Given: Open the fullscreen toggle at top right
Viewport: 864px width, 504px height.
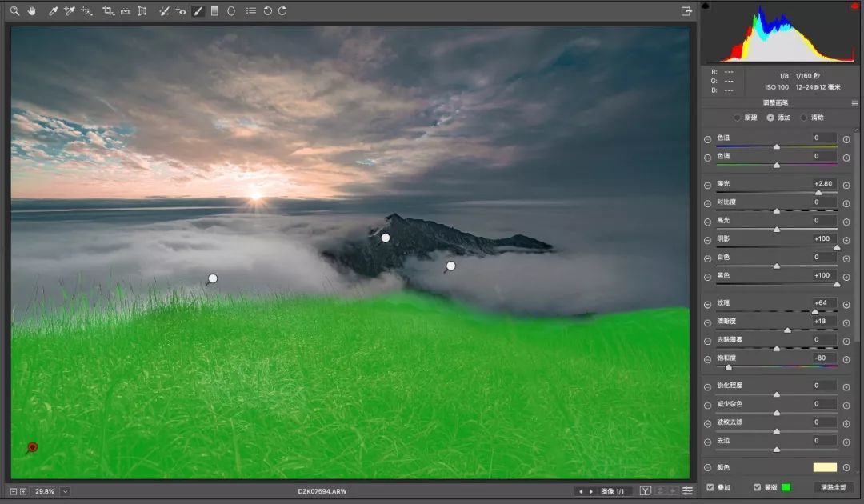Looking at the screenshot, I should pyautogui.click(x=686, y=10).
